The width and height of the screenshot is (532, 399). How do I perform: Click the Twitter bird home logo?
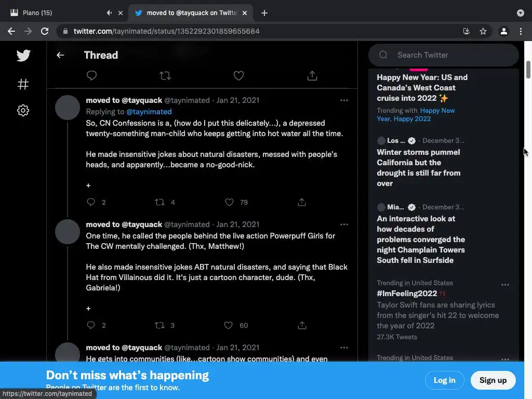click(23, 55)
